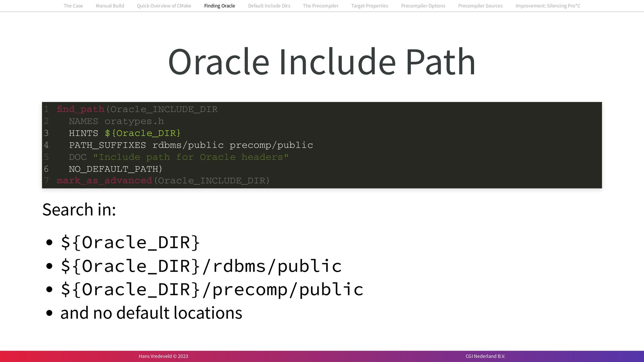Click the '${Oracle_DIR}' bullet item
Screen dimensions: 644x362
point(130,242)
